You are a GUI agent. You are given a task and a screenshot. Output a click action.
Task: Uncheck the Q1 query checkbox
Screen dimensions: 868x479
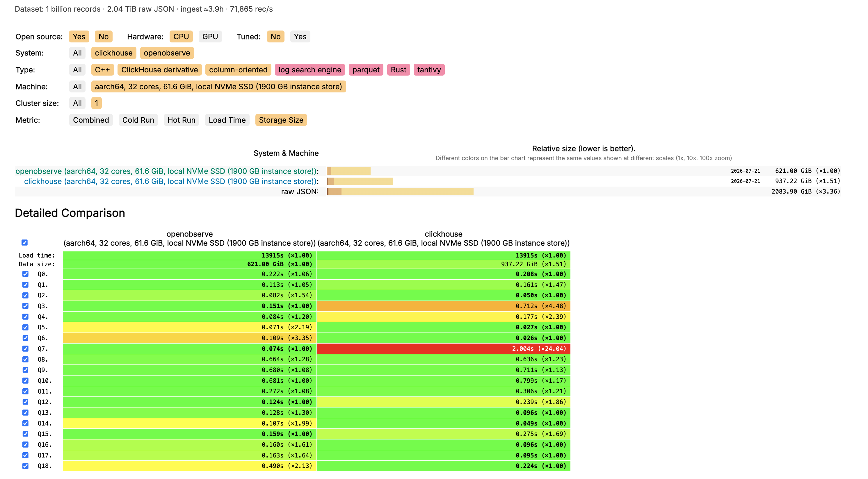[x=25, y=285]
